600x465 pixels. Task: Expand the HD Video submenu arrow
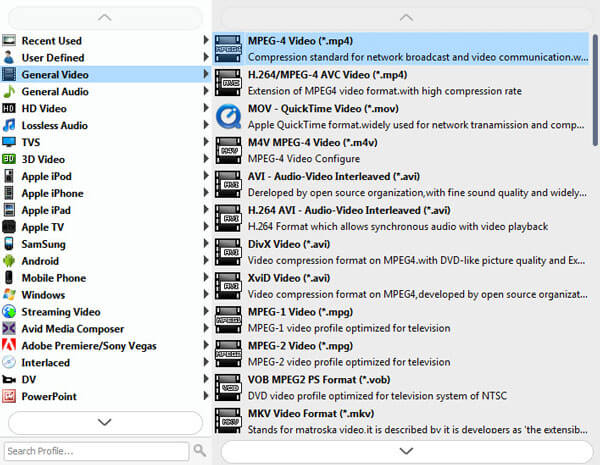click(205, 108)
